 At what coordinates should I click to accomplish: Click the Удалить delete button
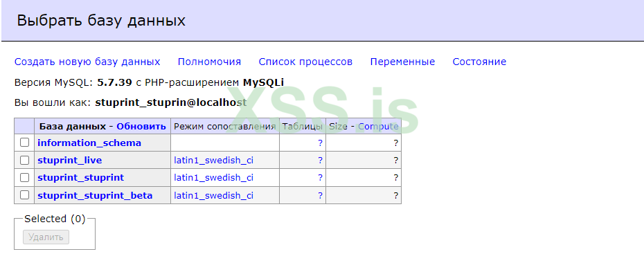click(x=46, y=237)
